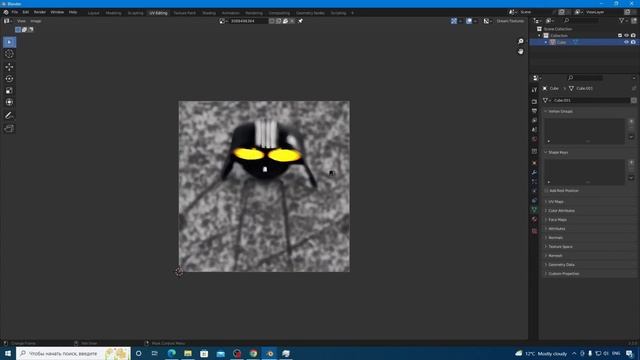Open the Render menu

(x=40, y=12)
